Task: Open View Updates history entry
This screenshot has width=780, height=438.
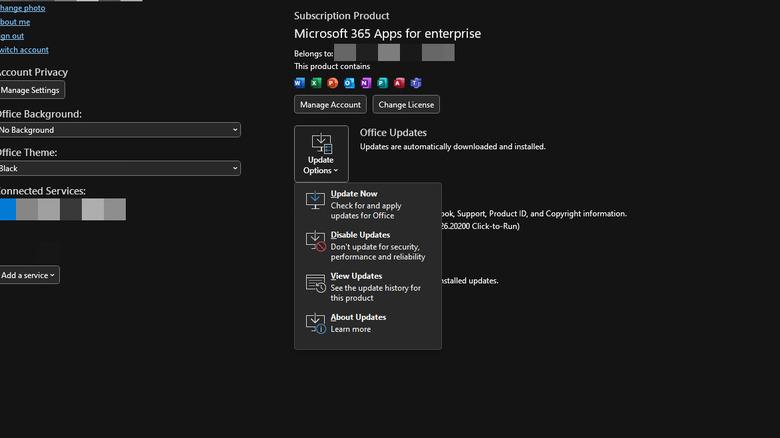Action: (x=368, y=287)
